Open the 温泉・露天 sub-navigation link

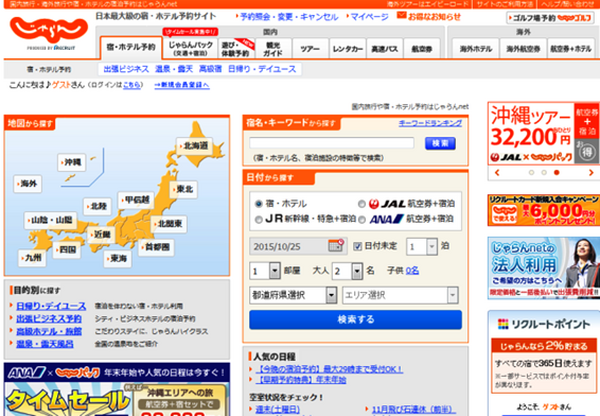click(174, 69)
